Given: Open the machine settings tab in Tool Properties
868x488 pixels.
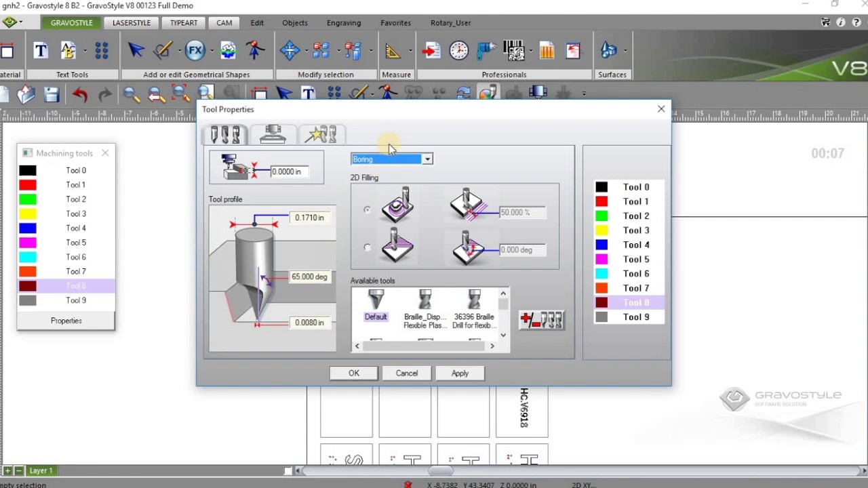Looking at the screenshot, I should (x=273, y=134).
